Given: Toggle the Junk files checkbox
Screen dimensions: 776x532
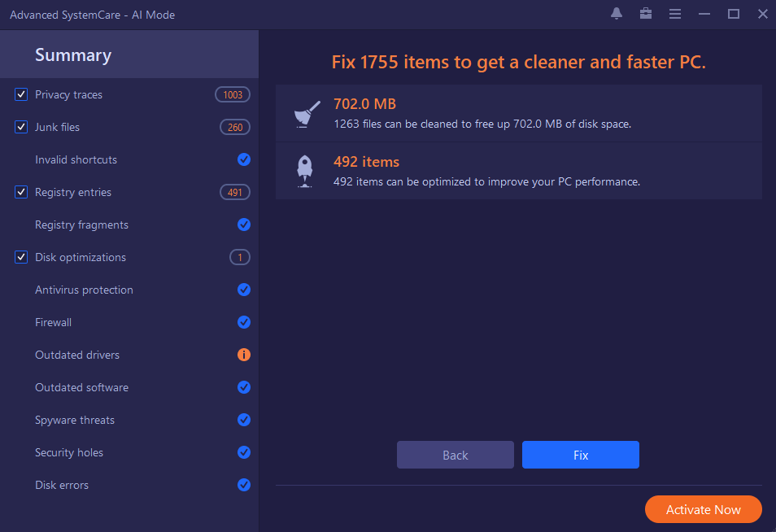Looking at the screenshot, I should [x=21, y=127].
